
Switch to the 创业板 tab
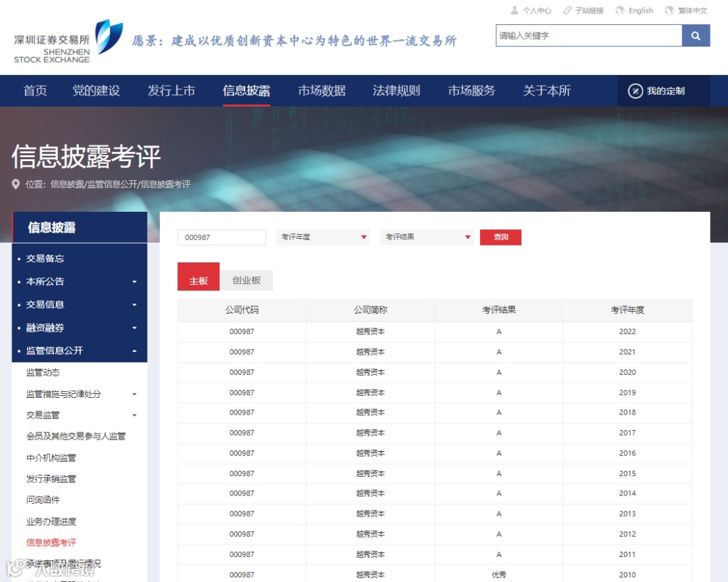click(246, 281)
